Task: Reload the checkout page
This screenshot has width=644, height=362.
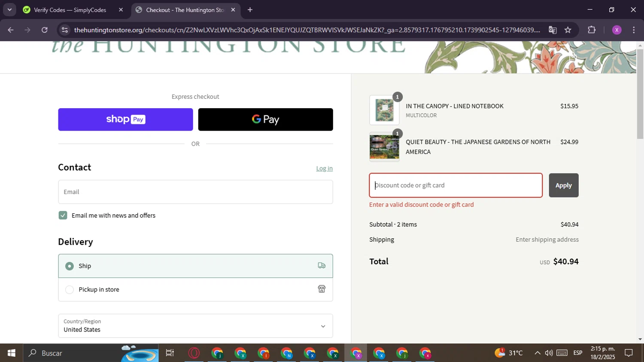Action: coord(45,30)
